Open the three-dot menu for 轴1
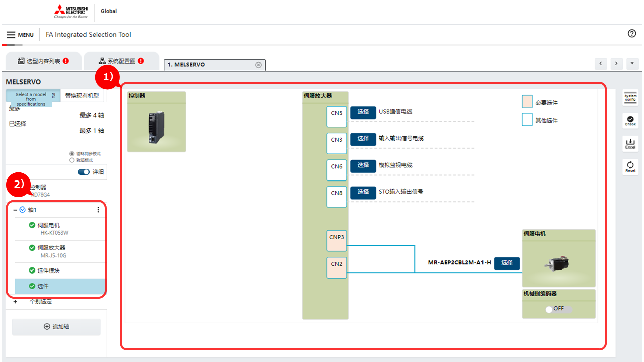This screenshot has height=362, width=644. pyautogui.click(x=98, y=210)
